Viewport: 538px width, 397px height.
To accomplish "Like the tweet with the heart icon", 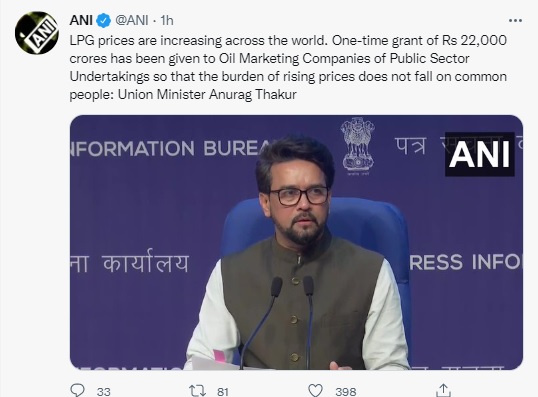I will coord(315,391).
